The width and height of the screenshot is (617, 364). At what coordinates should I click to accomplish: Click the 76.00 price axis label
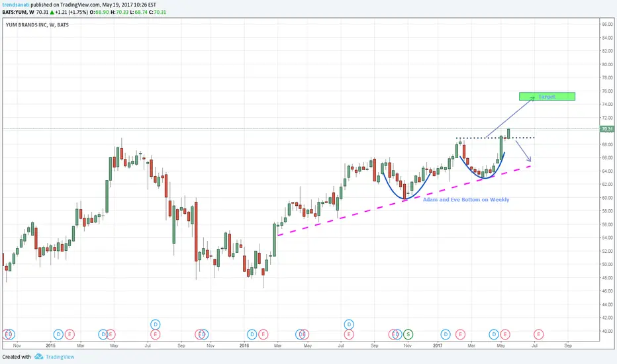607,91
